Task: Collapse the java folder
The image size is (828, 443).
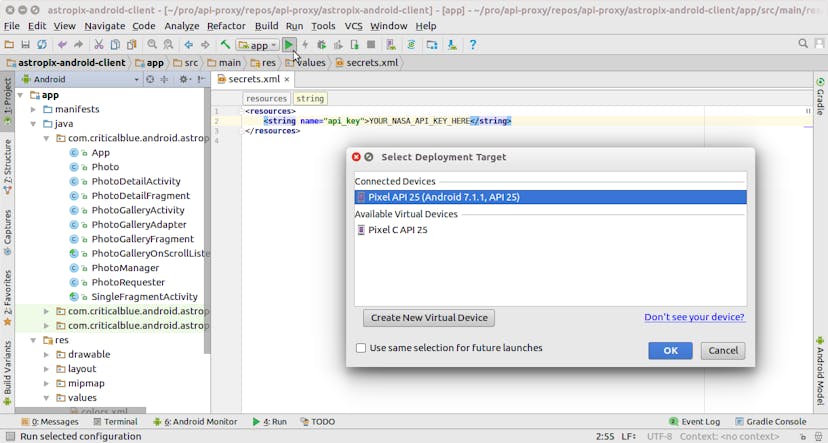Action: 33,124
